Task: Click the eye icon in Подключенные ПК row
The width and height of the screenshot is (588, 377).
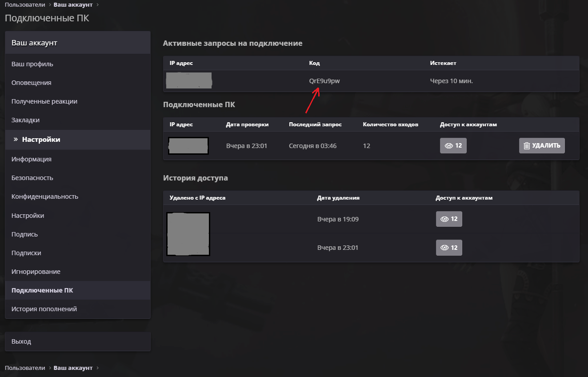Action: click(x=448, y=146)
